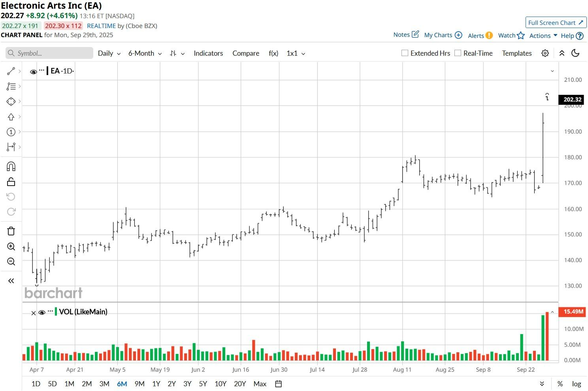Expand the 6-Month range dropdown
The image size is (588, 391).
(x=145, y=53)
